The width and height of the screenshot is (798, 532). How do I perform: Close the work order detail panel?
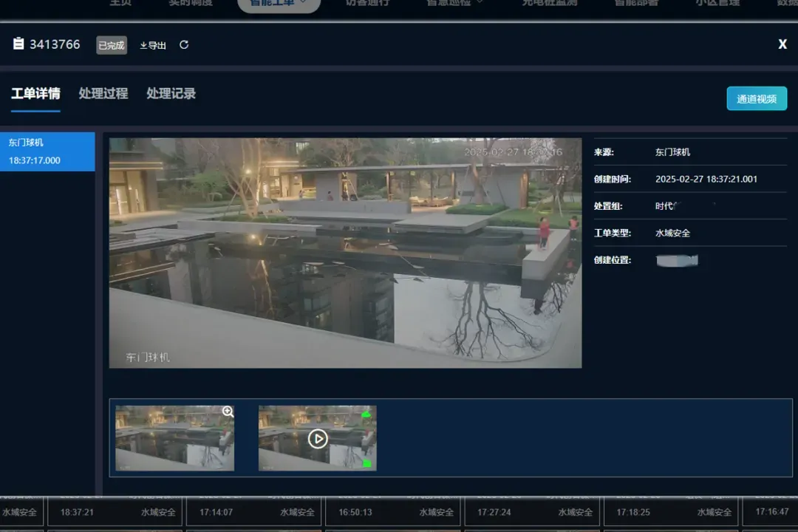tap(782, 44)
